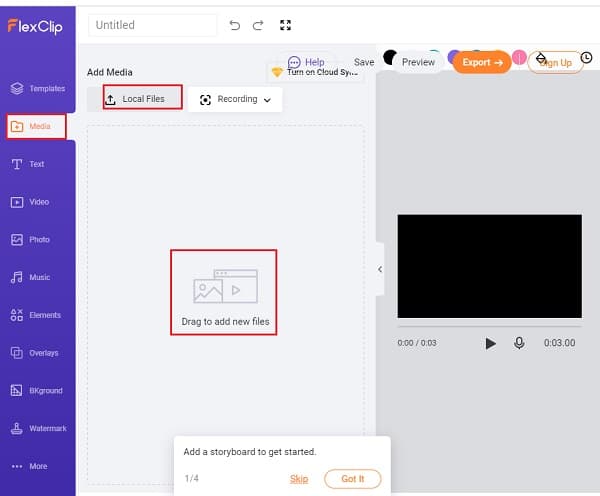Toggle fullscreen mode icon
The width and height of the screenshot is (600, 496).
[285, 25]
